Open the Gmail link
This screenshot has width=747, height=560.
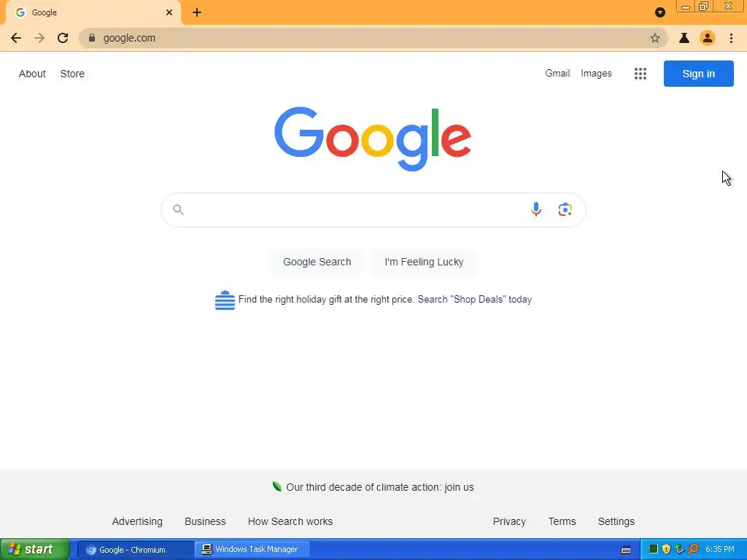[x=557, y=74]
